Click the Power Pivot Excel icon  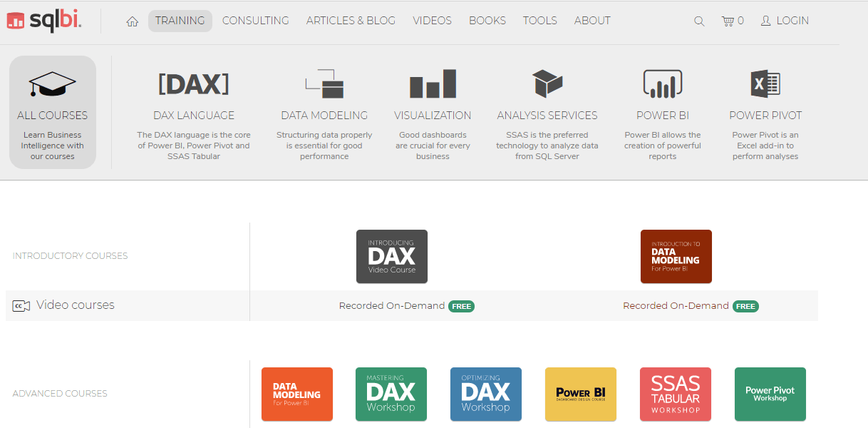click(765, 83)
